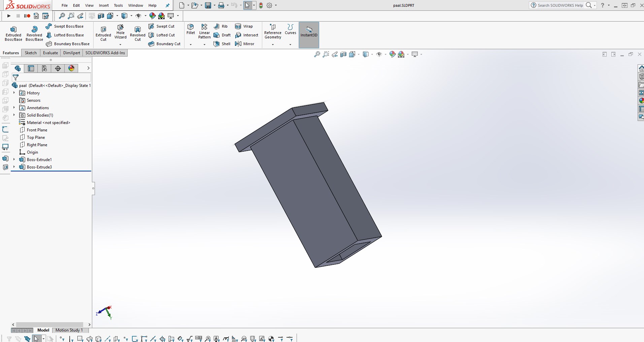Select the Draft feature

pos(222,35)
